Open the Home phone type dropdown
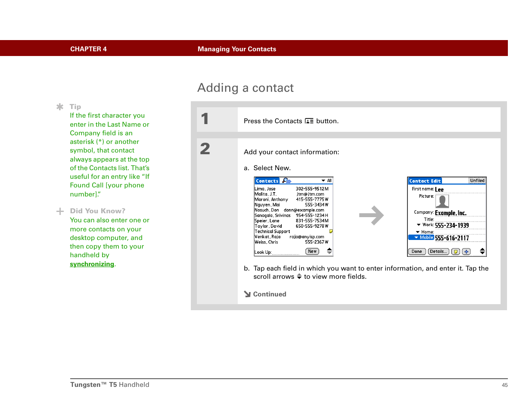Image resolution: width=532 pixels, height=411 pixels. point(425,232)
